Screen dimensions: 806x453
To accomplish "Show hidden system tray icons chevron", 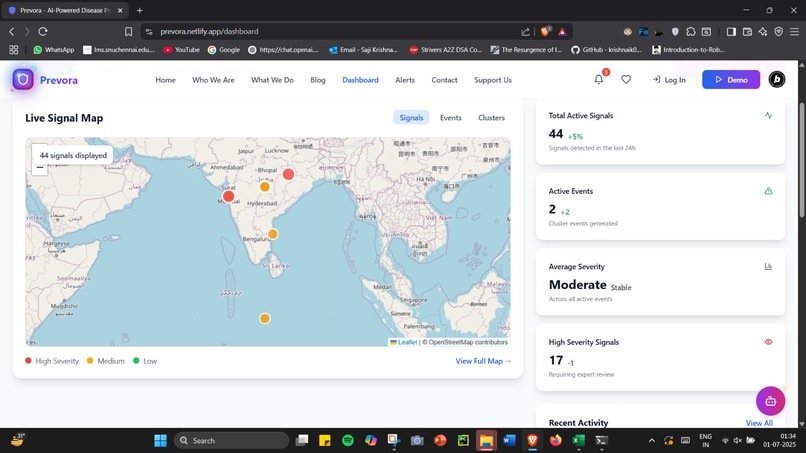I will pyautogui.click(x=652, y=440).
